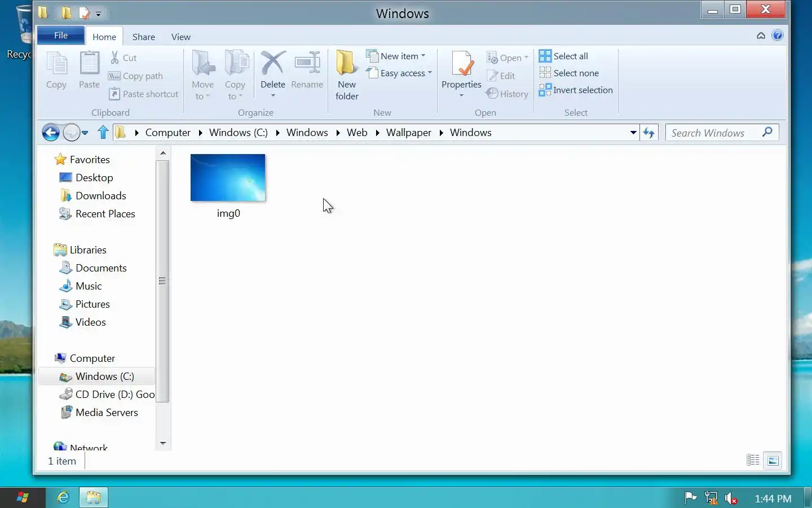Open the Move to menu
The height and width of the screenshot is (508, 812).
coord(202,75)
